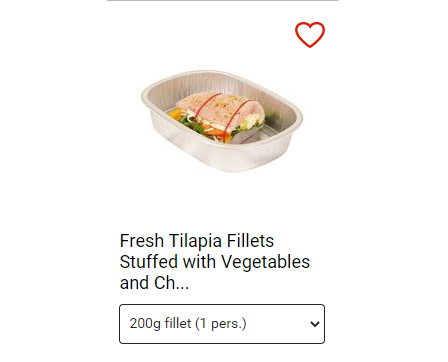
Task: Click the "Fresh" word in the product heading
Action: click(x=142, y=241)
